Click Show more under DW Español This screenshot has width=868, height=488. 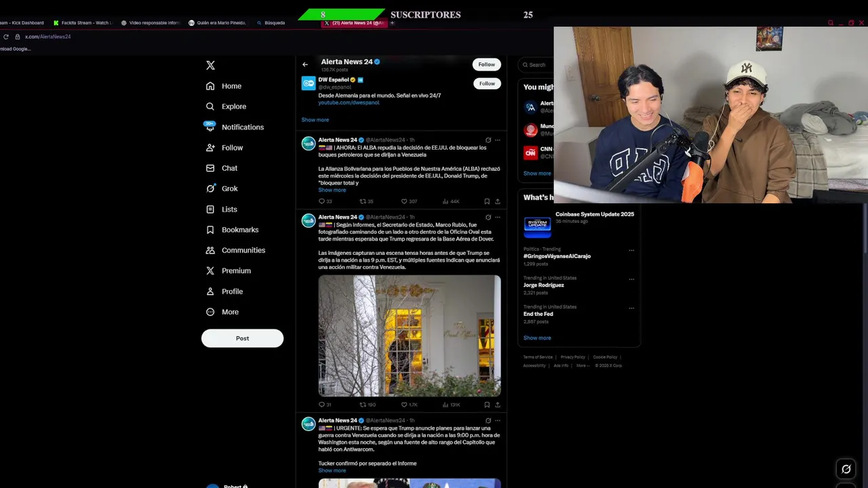click(x=315, y=120)
